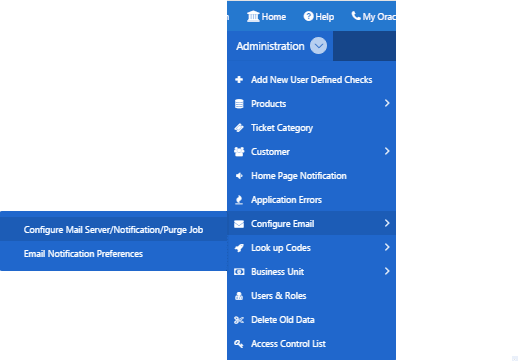This screenshot has height=361, width=518.
Task: Click the Configure Email envelope icon
Action: (x=239, y=224)
